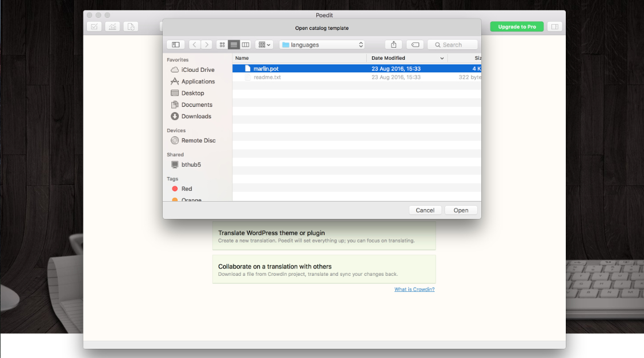This screenshot has width=644, height=358.
Task: Click the Statistics toolbar icon in Poedit
Action: (113, 26)
